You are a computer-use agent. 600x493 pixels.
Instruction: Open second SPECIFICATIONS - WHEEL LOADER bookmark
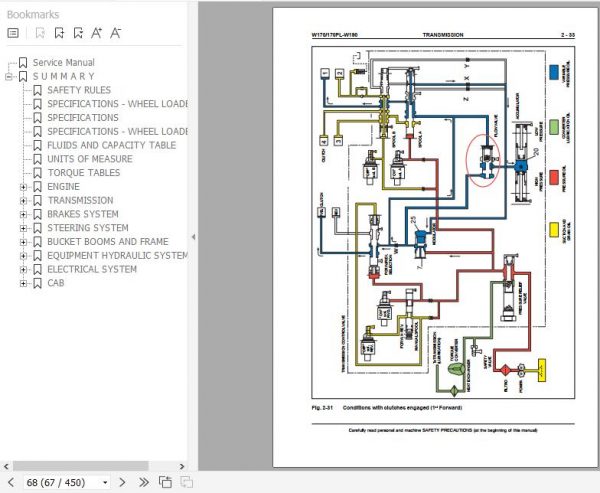click(117, 131)
